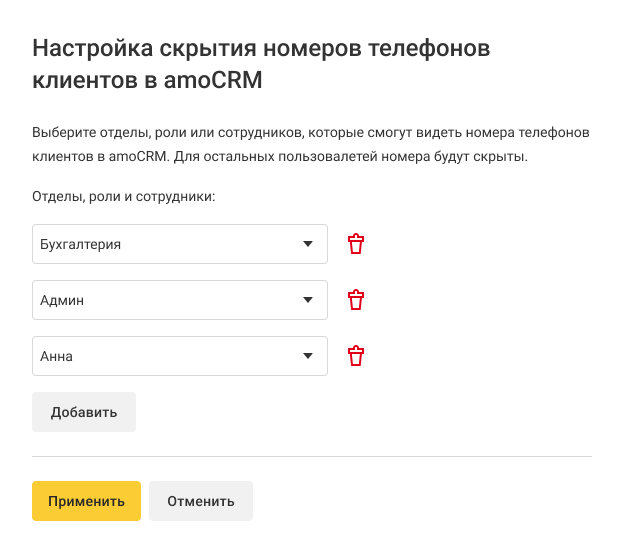This screenshot has height=553, width=624.
Task: Click the "Отделы, роли и сотрудники" label
Action: pos(124,197)
